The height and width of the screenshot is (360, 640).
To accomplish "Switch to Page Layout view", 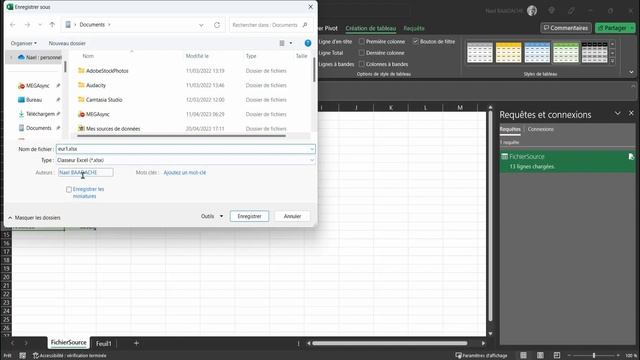I will pyautogui.click(x=540, y=356).
